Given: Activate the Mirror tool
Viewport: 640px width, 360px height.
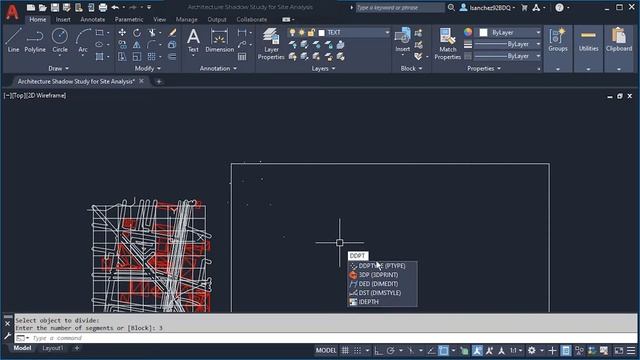Looking at the screenshot, I should coord(137,44).
